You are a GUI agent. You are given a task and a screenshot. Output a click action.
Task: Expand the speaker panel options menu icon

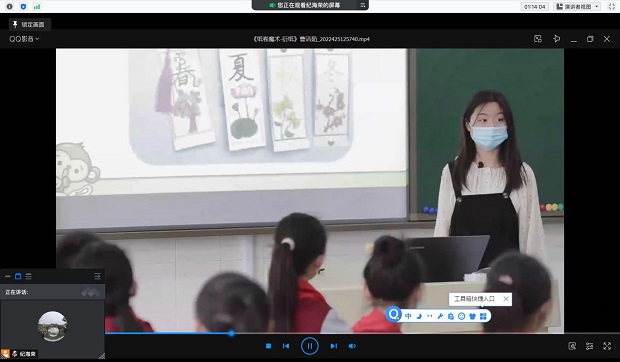tap(97, 276)
